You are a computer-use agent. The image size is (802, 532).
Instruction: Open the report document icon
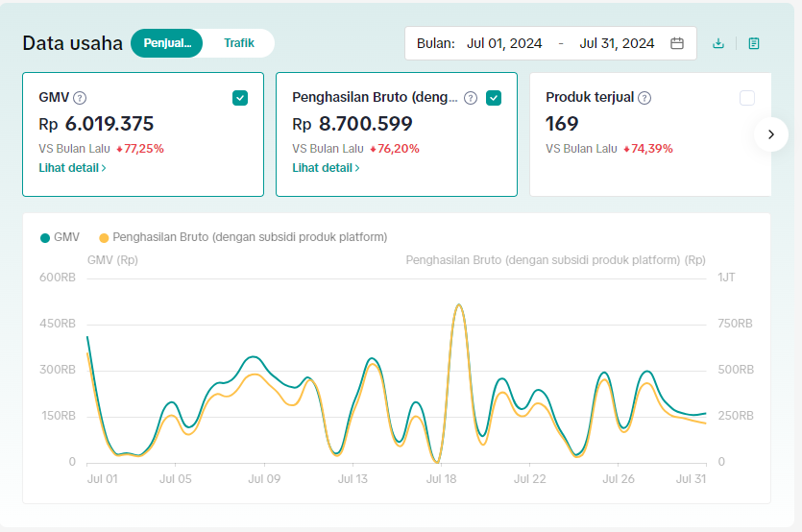(x=754, y=43)
